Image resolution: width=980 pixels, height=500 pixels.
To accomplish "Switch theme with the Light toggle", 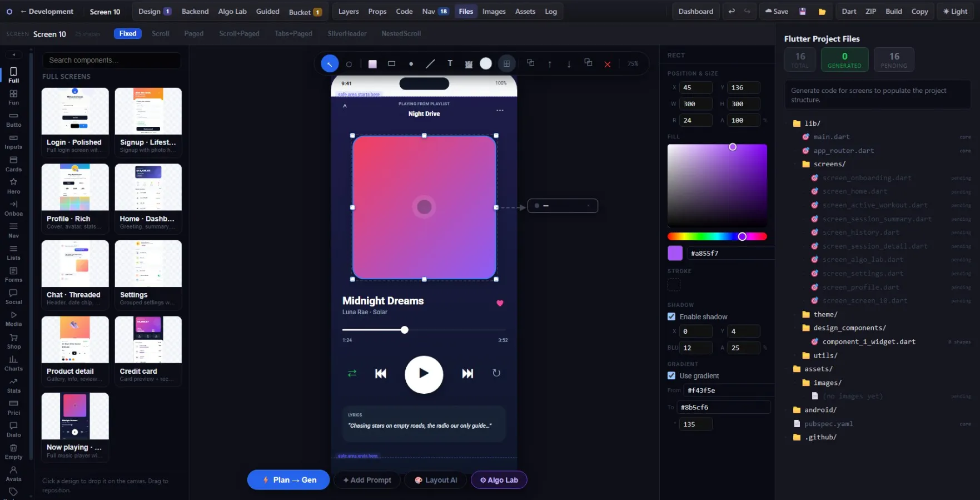I will pyautogui.click(x=955, y=11).
